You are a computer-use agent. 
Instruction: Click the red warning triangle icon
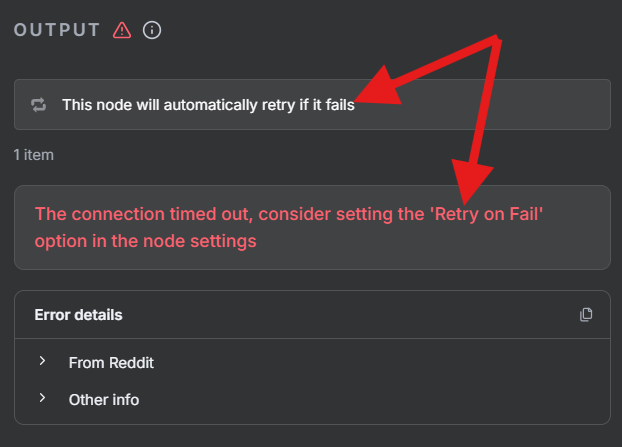(x=122, y=30)
